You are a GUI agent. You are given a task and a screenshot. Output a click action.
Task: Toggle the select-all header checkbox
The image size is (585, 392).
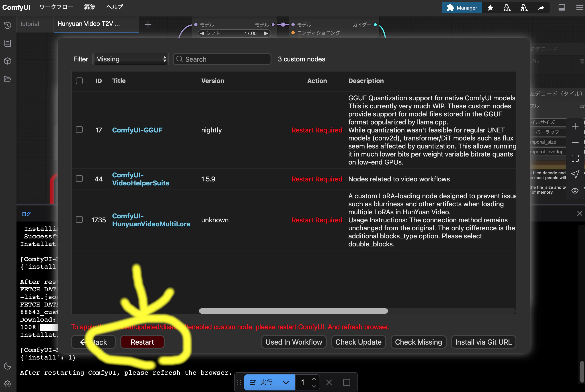pyautogui.click(x=79, y=81)
